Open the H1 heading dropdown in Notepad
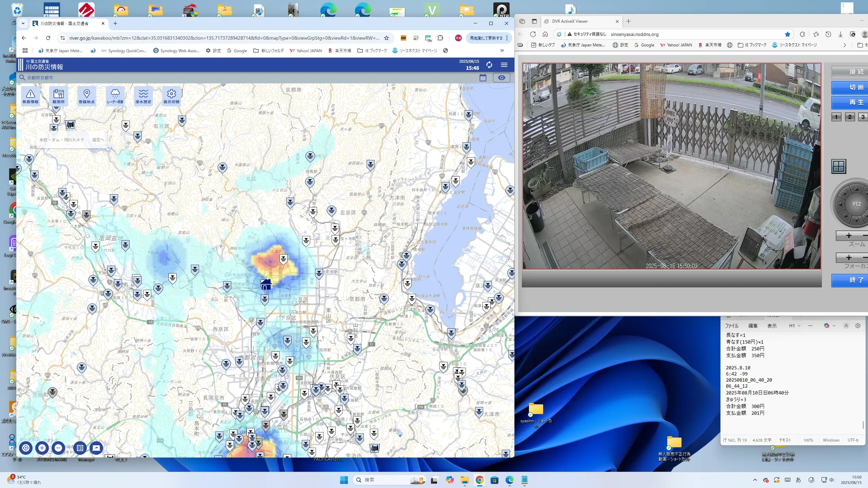The image size is (868, 488). (x=795, y=326)
